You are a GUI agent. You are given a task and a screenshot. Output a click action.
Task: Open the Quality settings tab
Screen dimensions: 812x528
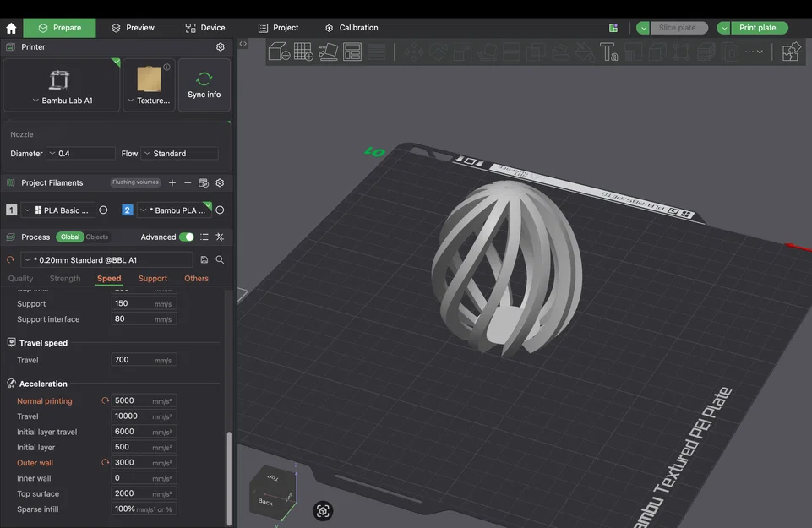click(21, 279)
